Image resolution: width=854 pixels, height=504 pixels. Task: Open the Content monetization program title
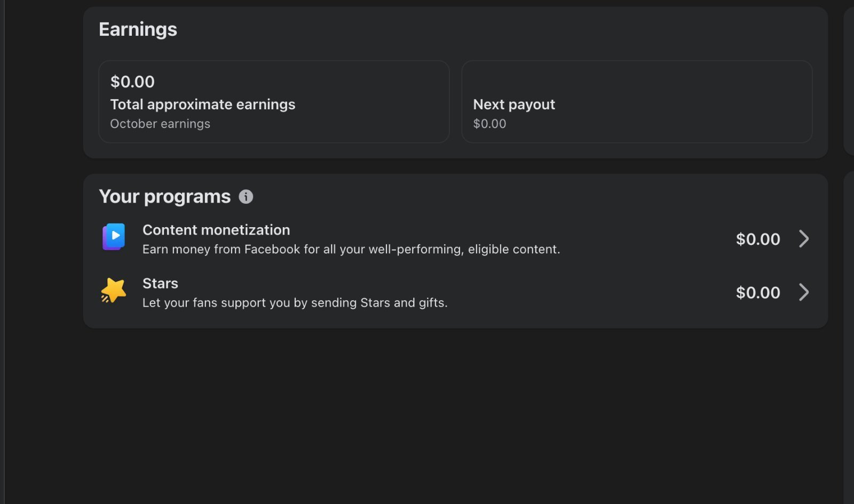216,230
